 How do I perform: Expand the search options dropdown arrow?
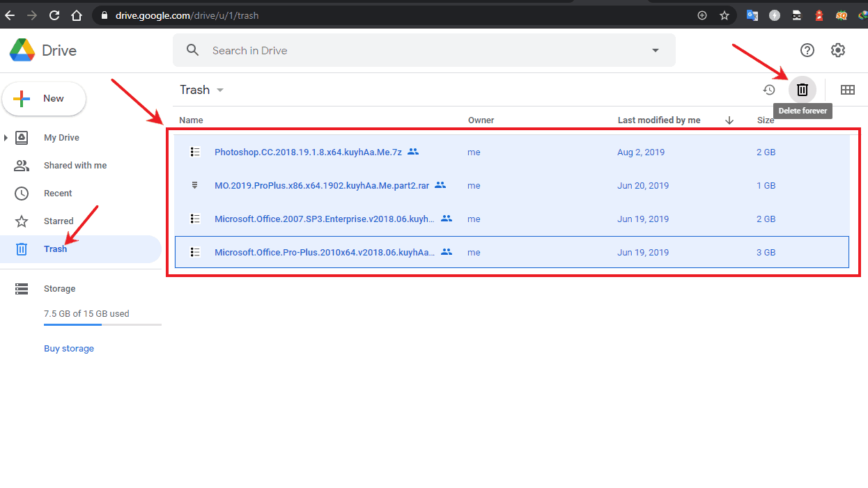click(655, 50)
